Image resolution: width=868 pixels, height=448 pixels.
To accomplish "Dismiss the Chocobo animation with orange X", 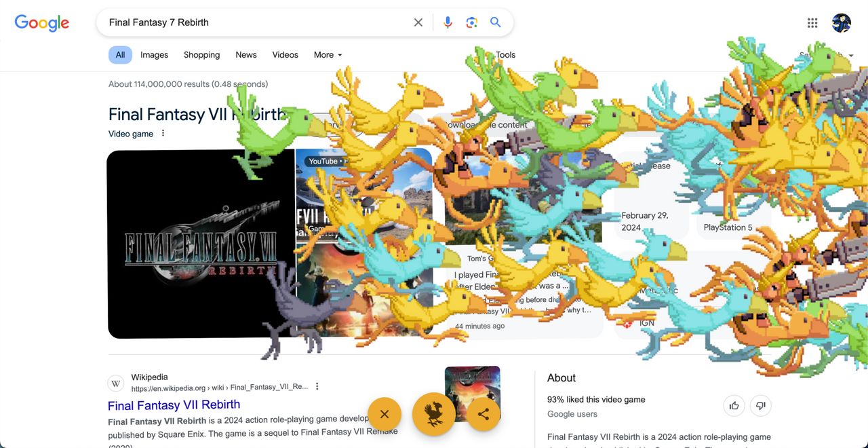I will [x=384, y=414].
